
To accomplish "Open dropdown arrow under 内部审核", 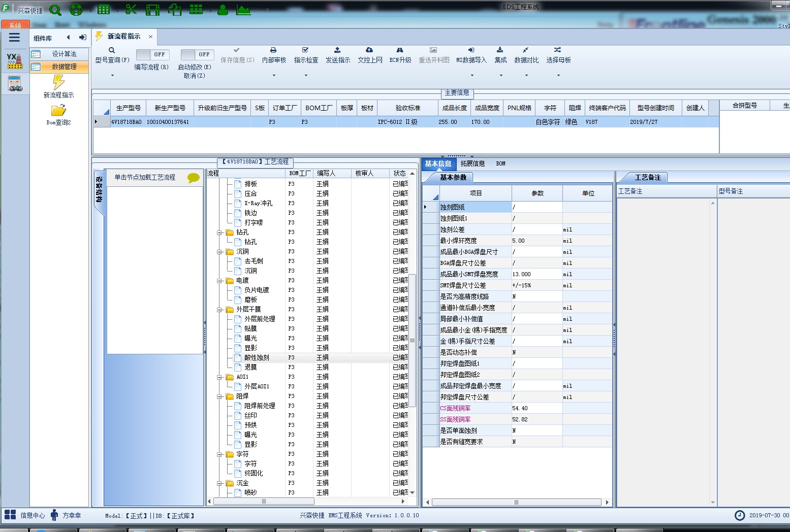I will tap(274, 76).
